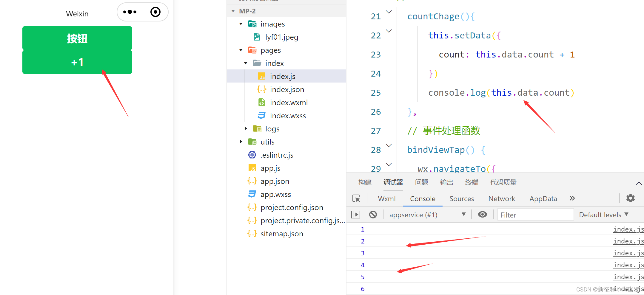Open the Network devtools tab
Image resolution: width=644 pixels, height=295 pixels.
502,199
